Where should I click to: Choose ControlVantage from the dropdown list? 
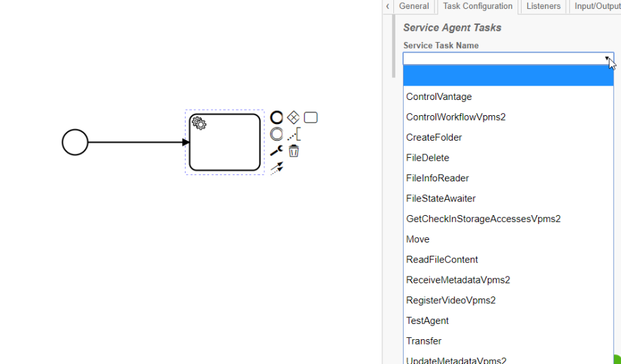pyautogui.click(x=439, y=97)
